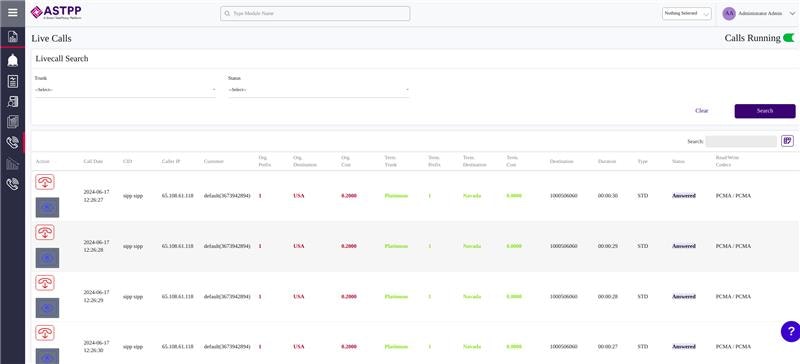
Task: Open the bell notifications icon in sidebar
Action: pos(13,60)
